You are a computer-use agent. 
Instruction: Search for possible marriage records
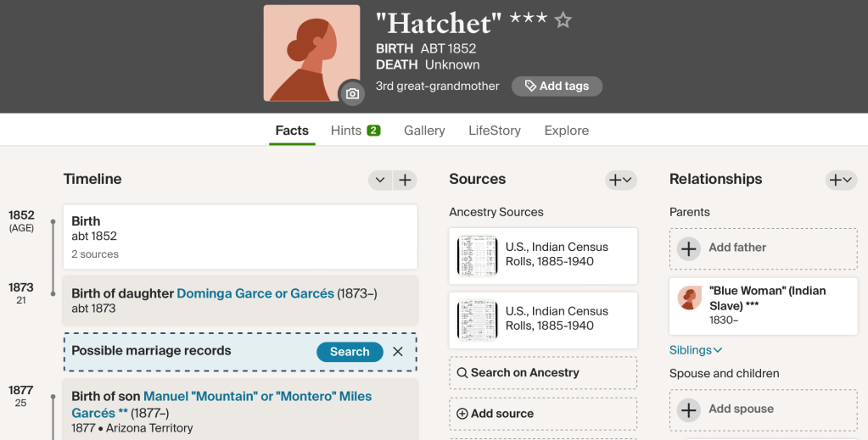pyautogui.click(x=350, y=352)
